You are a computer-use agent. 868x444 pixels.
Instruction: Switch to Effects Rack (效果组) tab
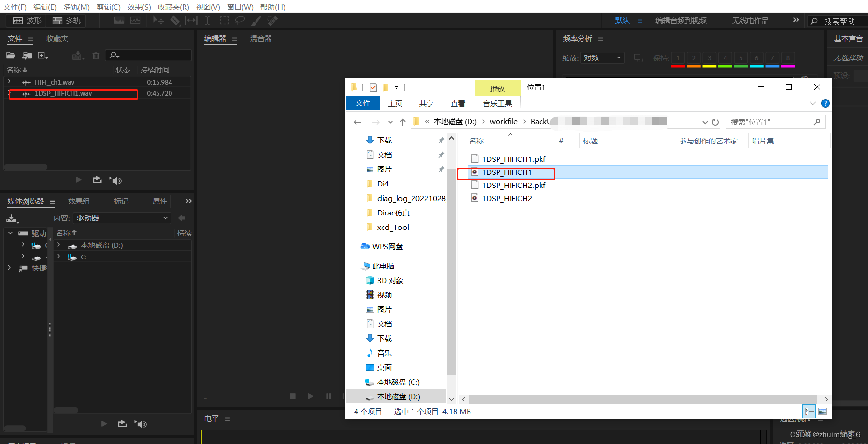(79, 201)
